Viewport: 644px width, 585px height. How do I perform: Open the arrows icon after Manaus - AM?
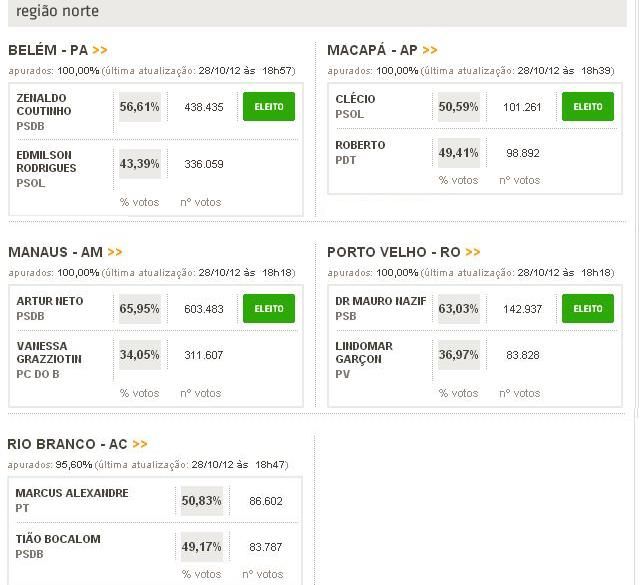tap(115, 252)
